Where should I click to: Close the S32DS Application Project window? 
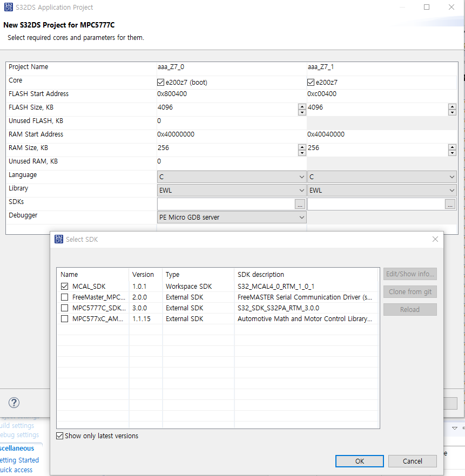451,7
